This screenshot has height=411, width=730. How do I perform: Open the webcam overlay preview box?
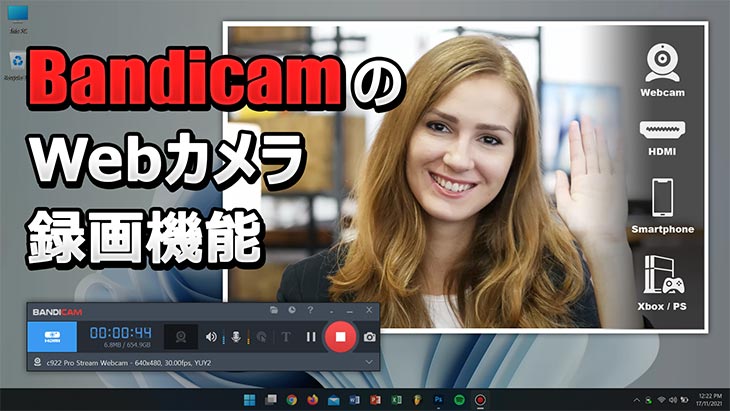click(x=181, y=337)
